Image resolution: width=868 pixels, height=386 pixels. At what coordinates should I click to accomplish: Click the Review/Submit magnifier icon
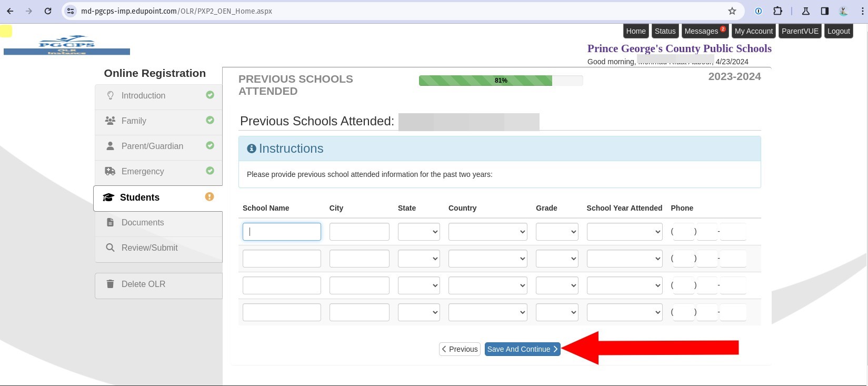(110, 248)
